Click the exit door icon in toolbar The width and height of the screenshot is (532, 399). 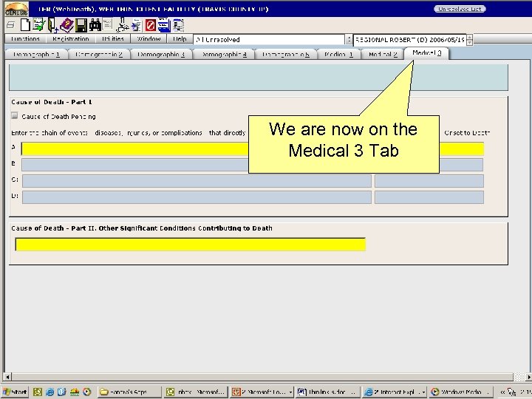(52, 25)
